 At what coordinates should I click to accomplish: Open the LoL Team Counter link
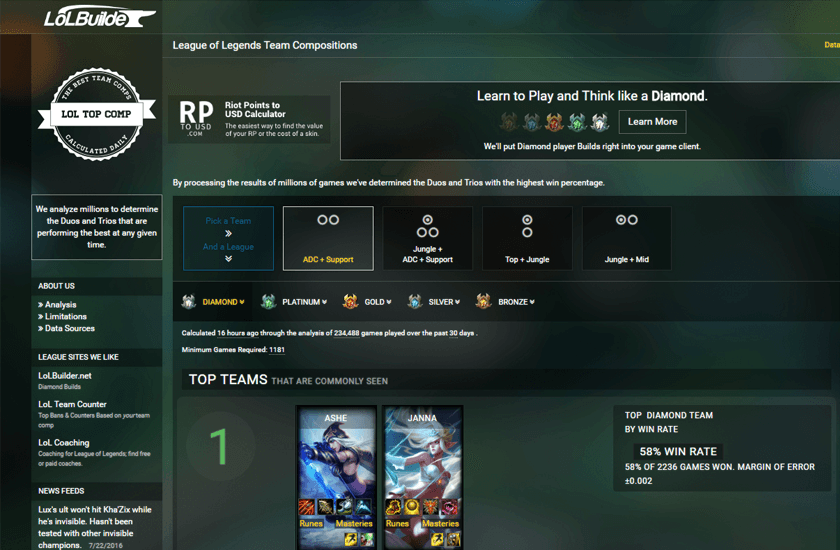pyautogui.click(x=72, y=404)
